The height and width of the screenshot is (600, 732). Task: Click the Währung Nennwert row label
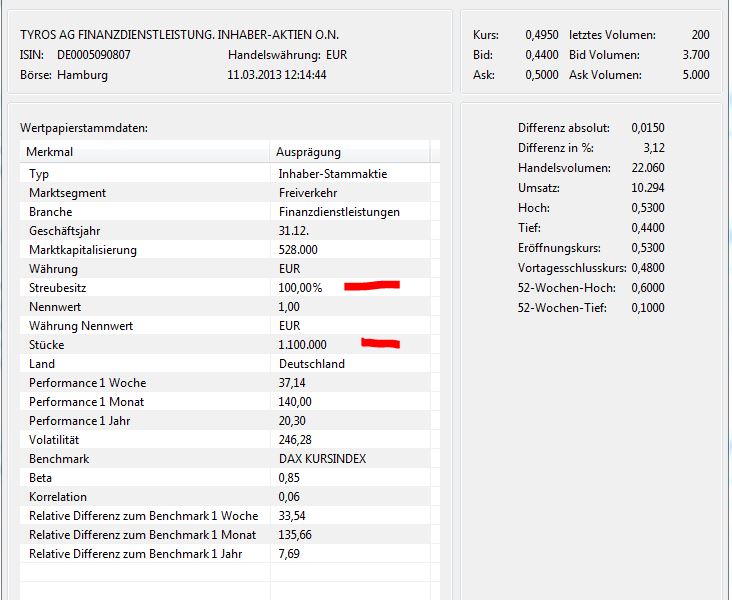[x=81, y=326]
